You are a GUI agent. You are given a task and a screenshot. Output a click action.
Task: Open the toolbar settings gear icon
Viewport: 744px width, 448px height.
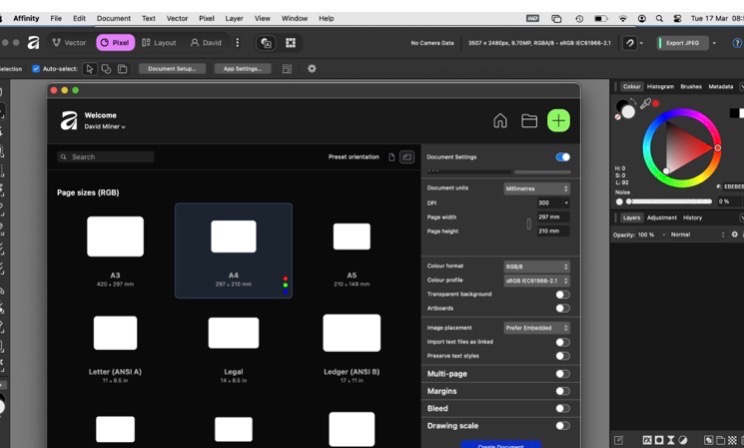[x=311, y=69]
